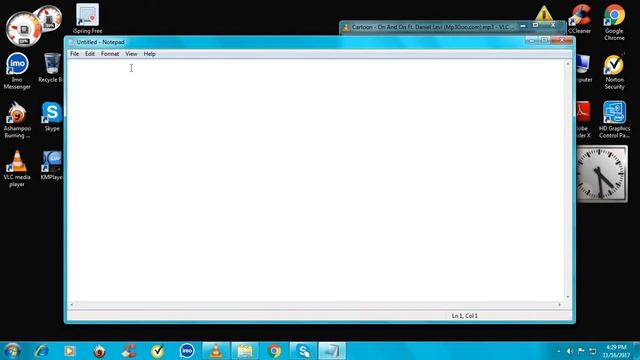Select the HD Graphics Control Panel desktop icon

[x=614, y=120]
